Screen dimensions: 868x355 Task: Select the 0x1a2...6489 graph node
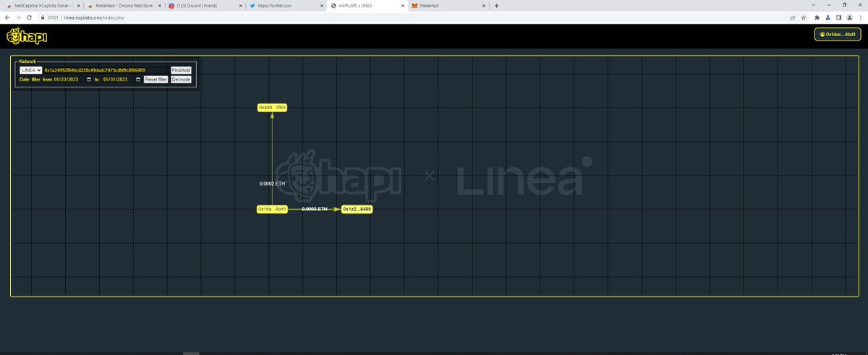click(357, 209)
